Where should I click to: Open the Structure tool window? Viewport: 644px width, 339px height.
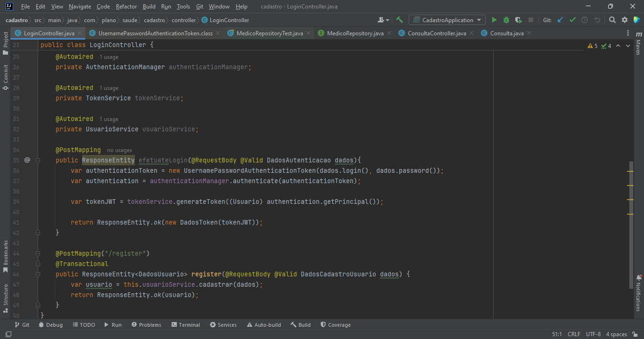[5, 298]
